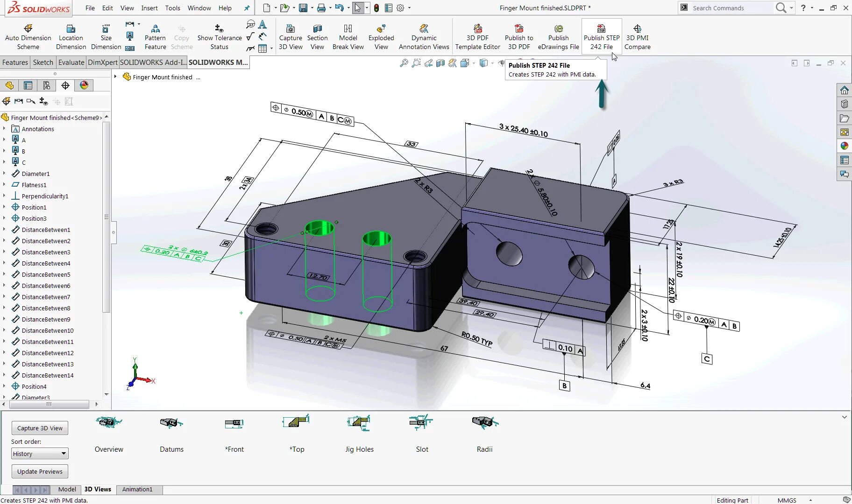Expand the Annotations folder in the tree
The image size is (852, 504).
[x=4, y=129]
